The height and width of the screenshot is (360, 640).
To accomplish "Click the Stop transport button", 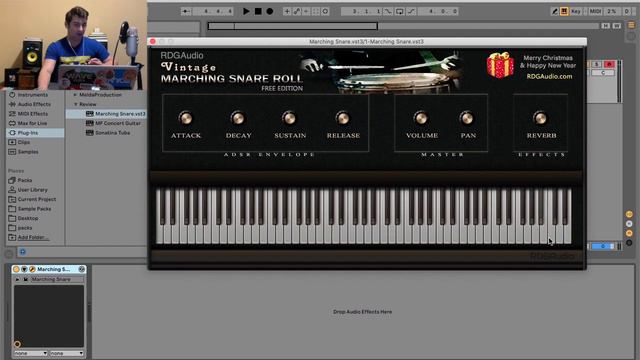I will click(258, 11).
